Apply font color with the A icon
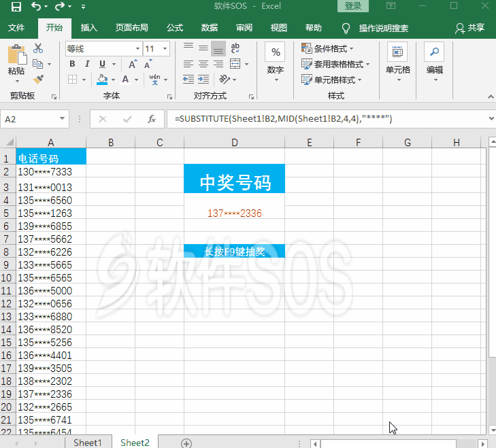496x448 pixels. pos(126,80)
